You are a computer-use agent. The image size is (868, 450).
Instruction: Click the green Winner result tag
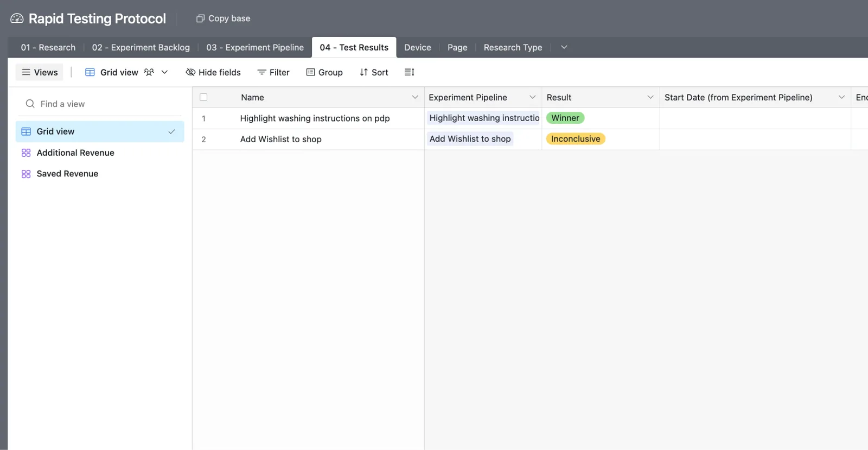565,118
